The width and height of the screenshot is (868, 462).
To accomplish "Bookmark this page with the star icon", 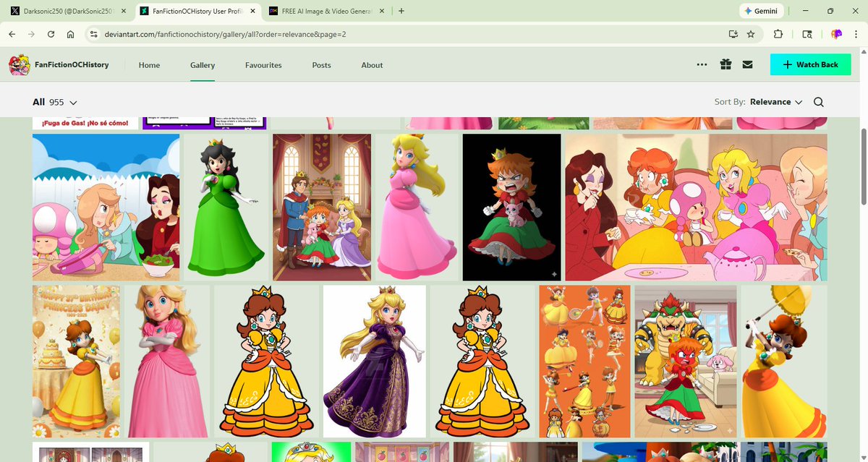I will pyautogui.click(x=751, y=34).
